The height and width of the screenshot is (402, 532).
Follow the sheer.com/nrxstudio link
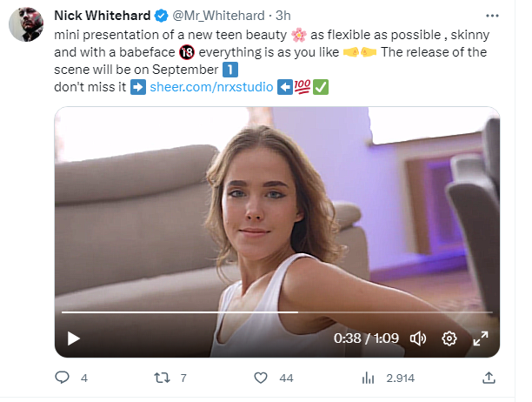(205, 87)
